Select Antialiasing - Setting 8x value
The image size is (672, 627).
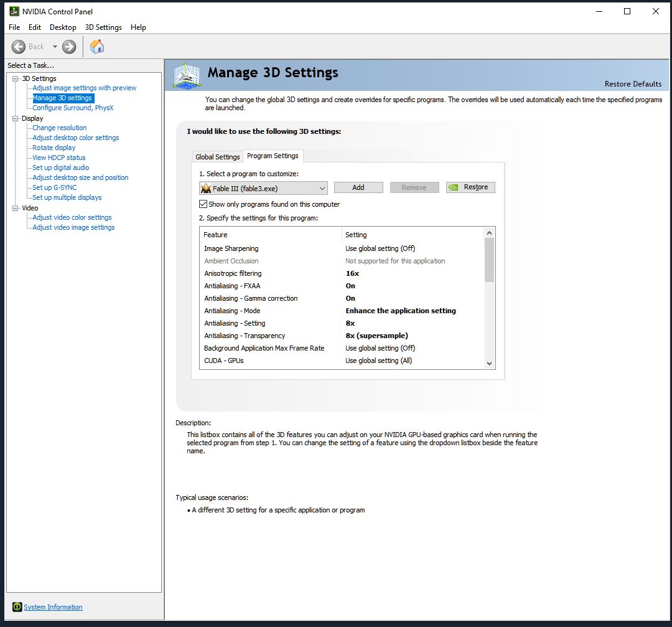350,323
